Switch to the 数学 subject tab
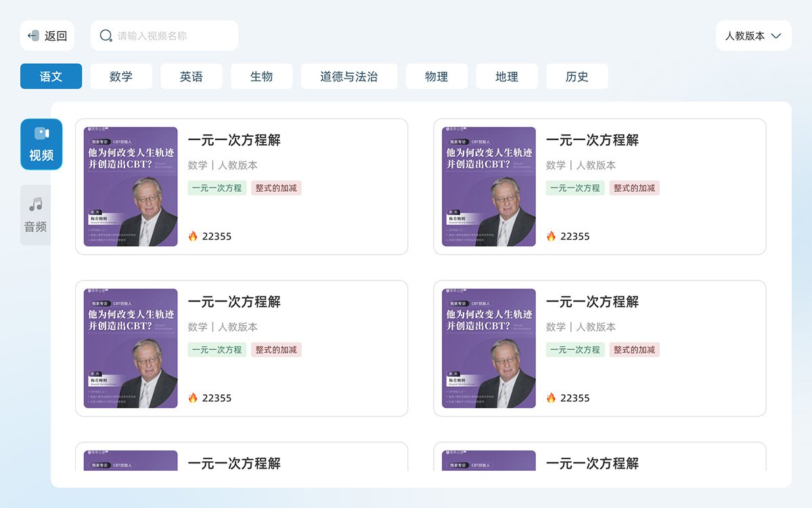812x508 pixels. [x=121, y=77]
